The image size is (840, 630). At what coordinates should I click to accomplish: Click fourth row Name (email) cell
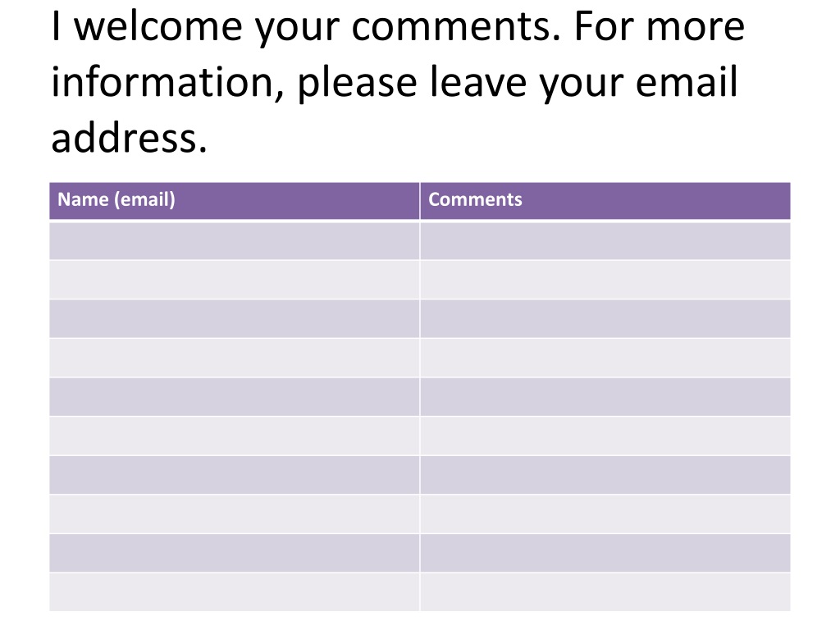pyautogui.click(x=235, y=358)
